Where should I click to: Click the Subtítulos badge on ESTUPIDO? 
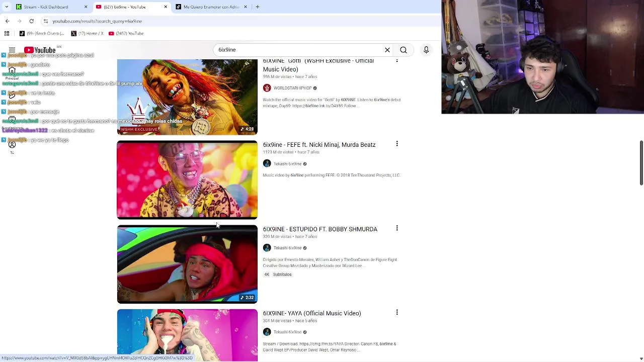tap(282, 275)
